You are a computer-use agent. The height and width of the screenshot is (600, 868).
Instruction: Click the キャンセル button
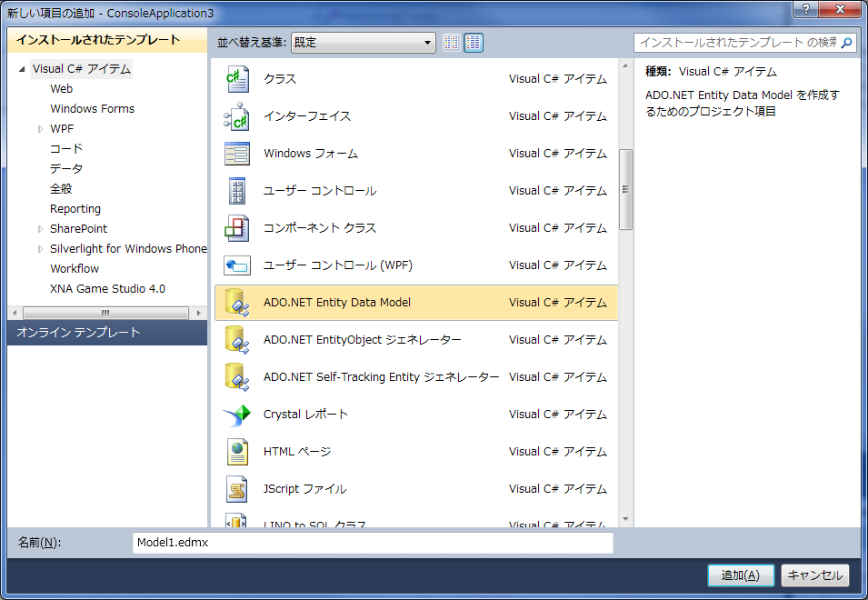815,575
